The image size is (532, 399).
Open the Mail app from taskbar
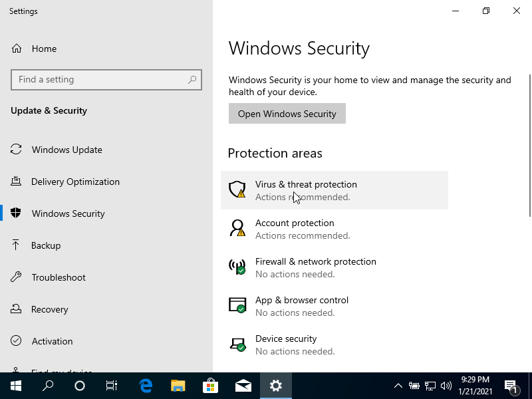point(243,386)
